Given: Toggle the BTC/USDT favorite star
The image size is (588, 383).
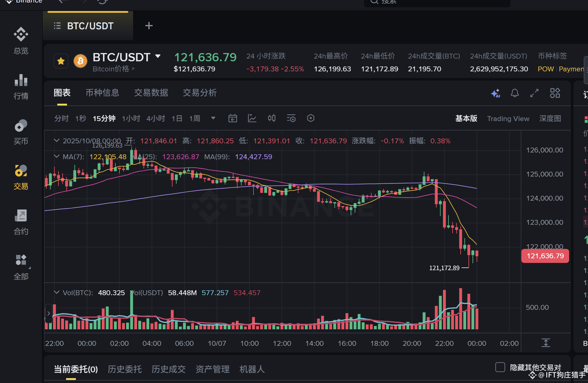Looking at the screenshot, I should click(61, 61).
